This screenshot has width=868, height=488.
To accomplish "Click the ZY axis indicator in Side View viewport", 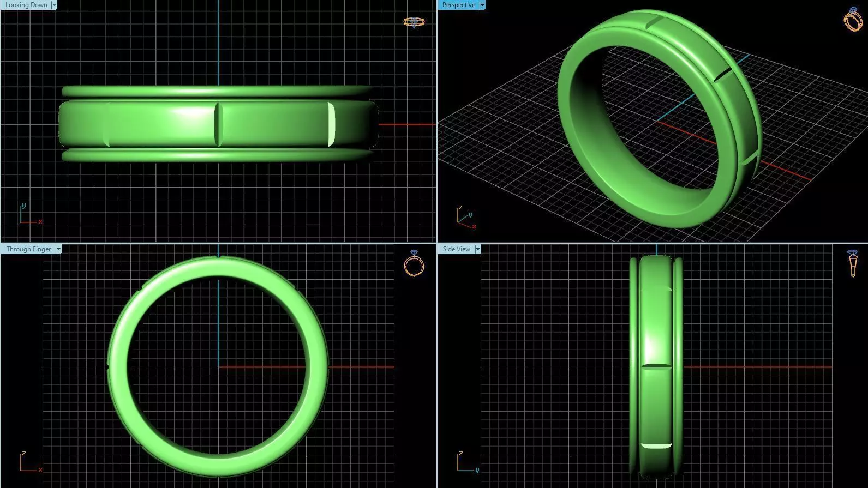I will pyautogui.click(x=468, y=462).
